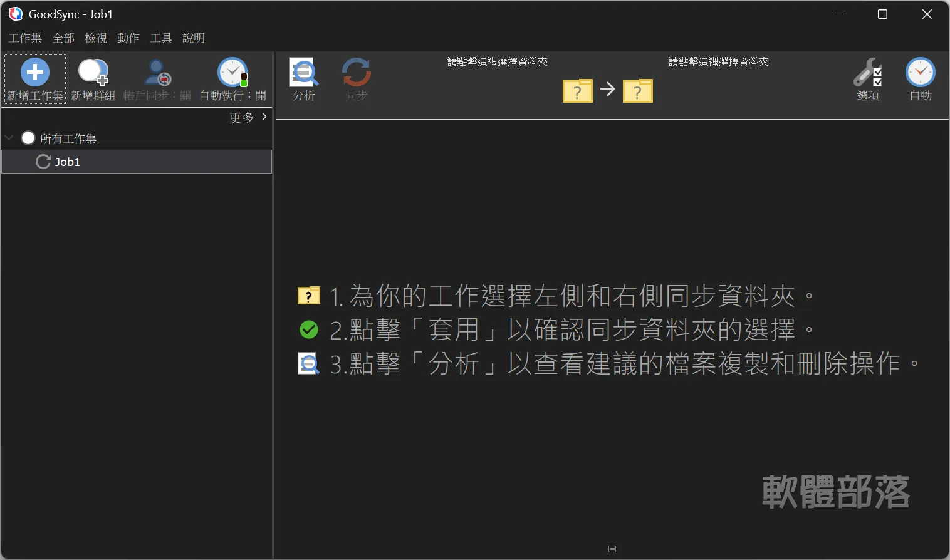Screen dimensions: 950x560
Task: Select Job1 in the job list
Action: click(x=137, y=162)
